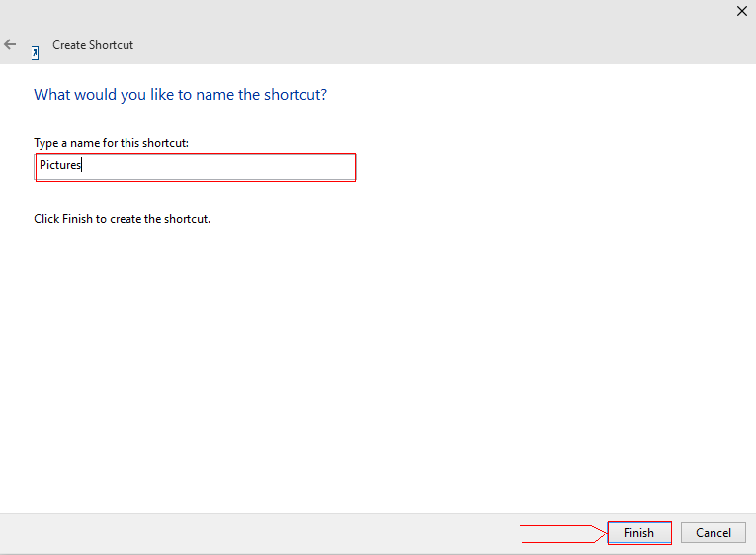
Task: Abort shortcut creation with Cancel
Action: click(x=713, y=533)
